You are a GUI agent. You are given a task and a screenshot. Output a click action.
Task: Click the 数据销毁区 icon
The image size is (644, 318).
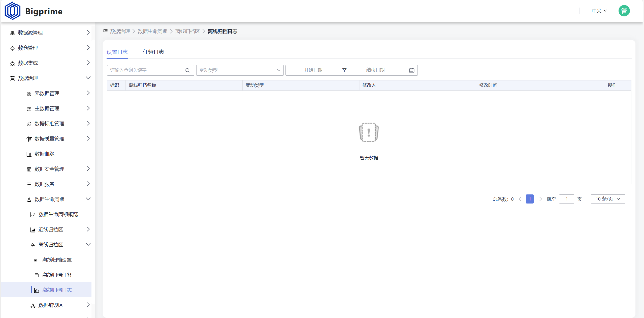[33, 305]
